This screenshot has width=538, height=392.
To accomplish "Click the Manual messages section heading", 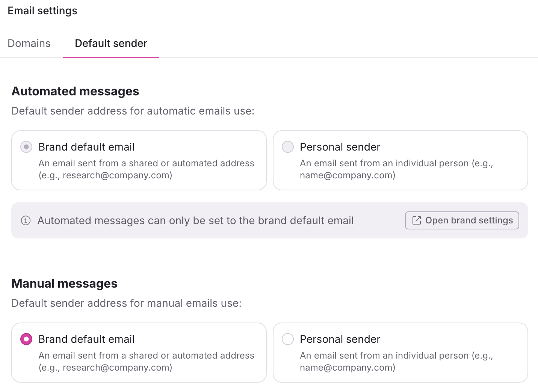I will tap(64, 283).
